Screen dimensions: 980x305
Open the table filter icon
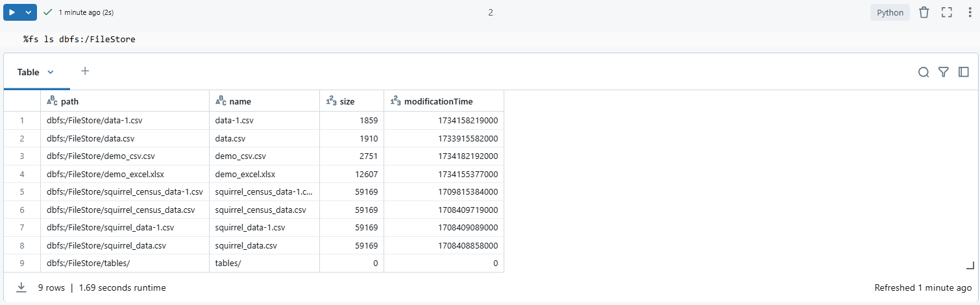944,72
